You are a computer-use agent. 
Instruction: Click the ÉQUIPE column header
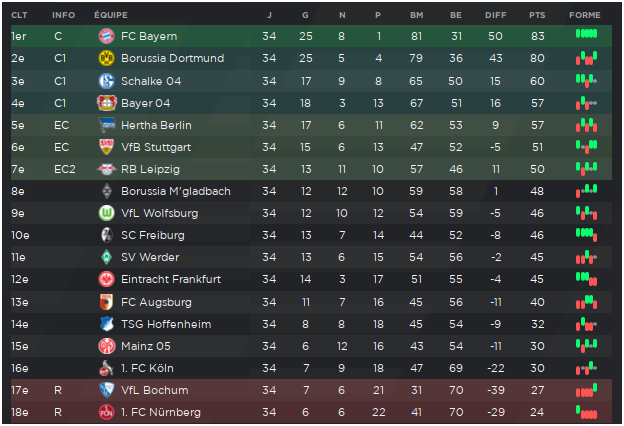(111, 15)
